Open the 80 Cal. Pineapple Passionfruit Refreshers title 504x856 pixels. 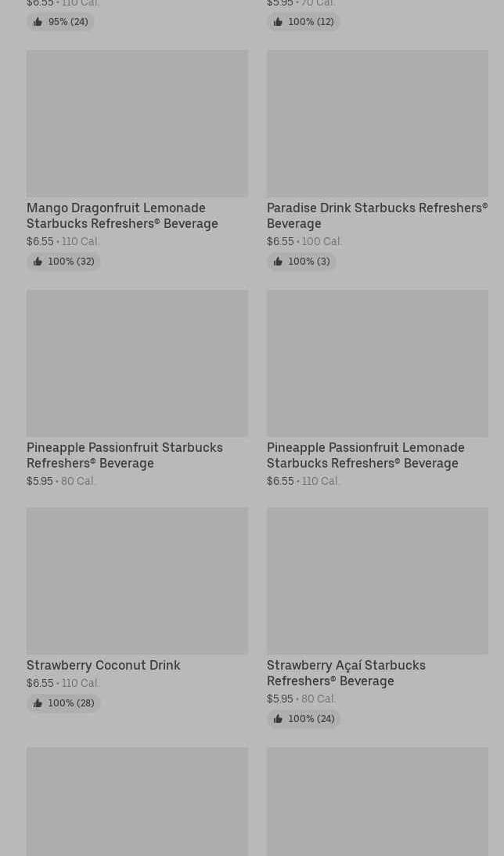[124, 455]
